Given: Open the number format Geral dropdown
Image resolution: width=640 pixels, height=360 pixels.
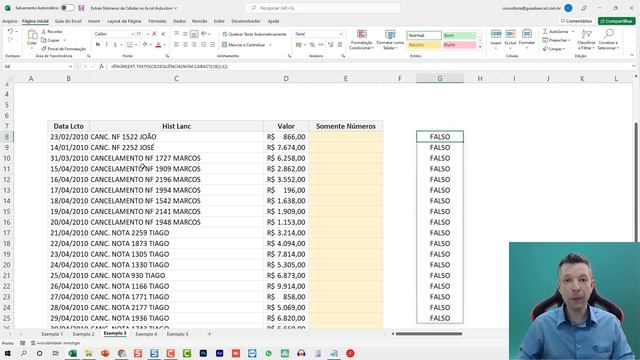Looking at the screenshot, I should click(x=341, y=34).
